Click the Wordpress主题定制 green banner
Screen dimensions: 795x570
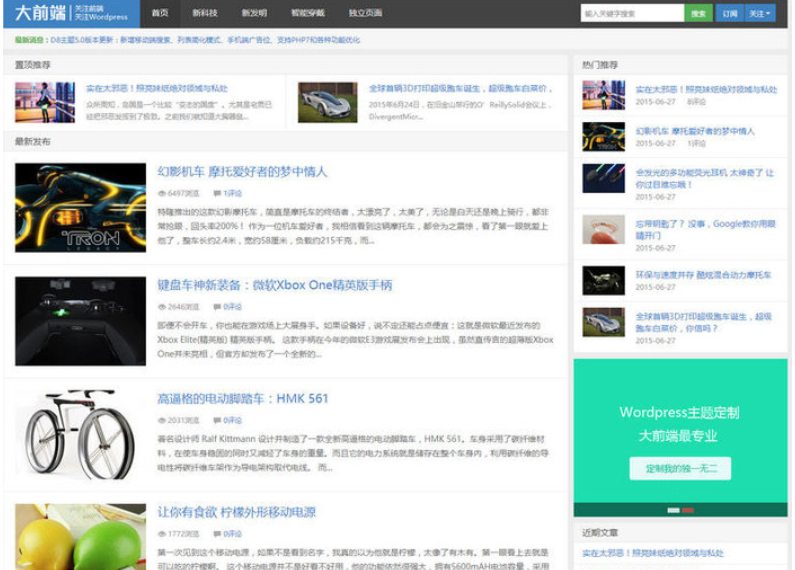[x=680, y=438]
